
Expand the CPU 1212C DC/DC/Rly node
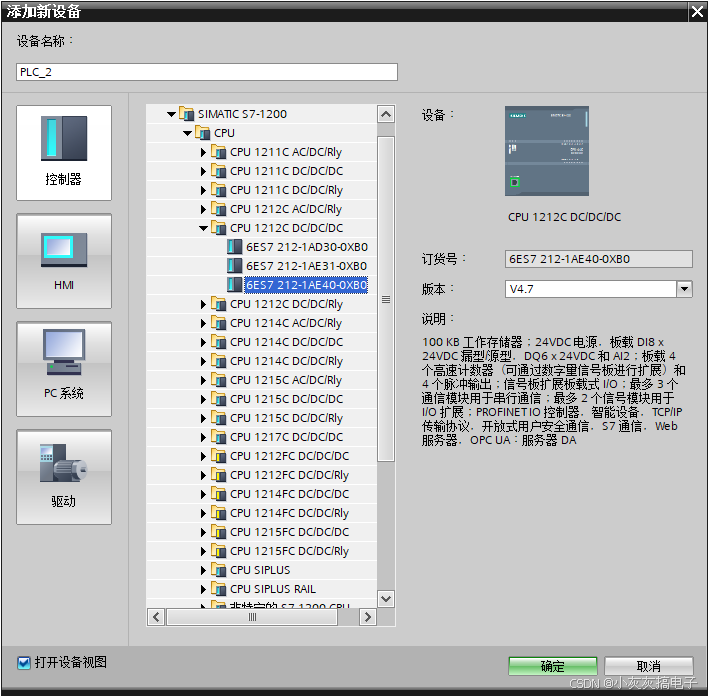click(203, 304)
